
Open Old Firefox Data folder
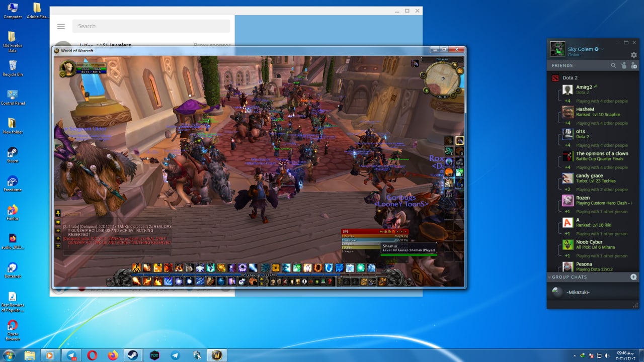point(13,42)
